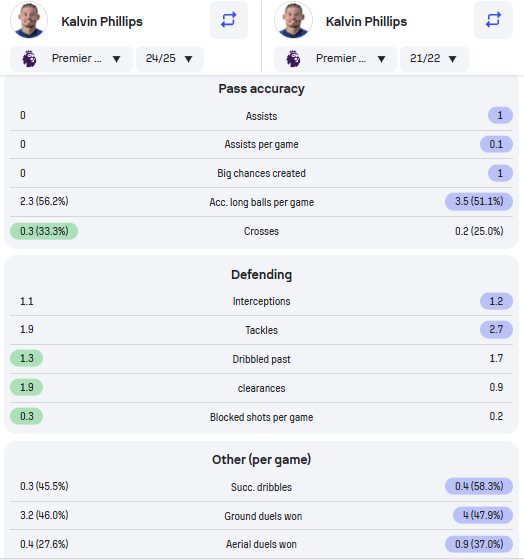Open the left Premier league dropdown
The height and width of the screenshot is (560, 524).
(71, 59)
